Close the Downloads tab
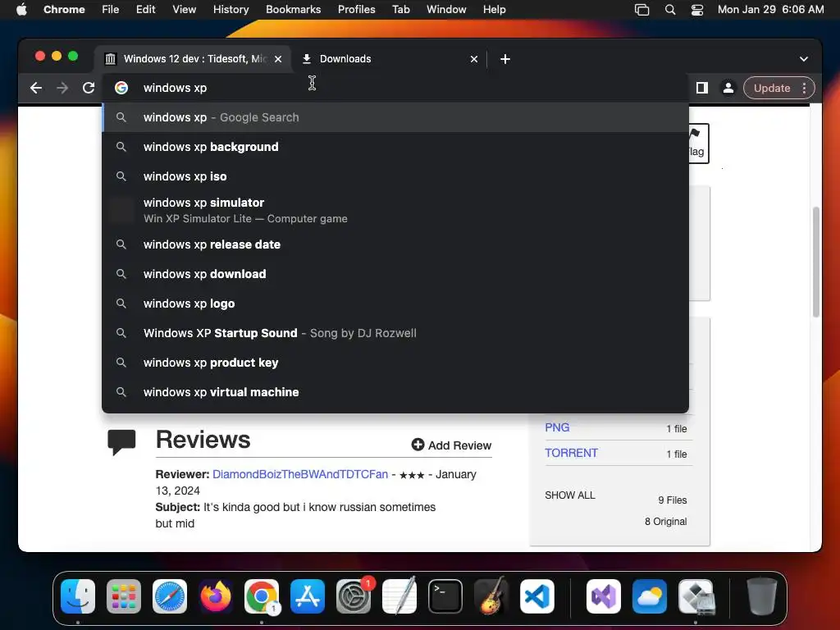 click(474, 59)
